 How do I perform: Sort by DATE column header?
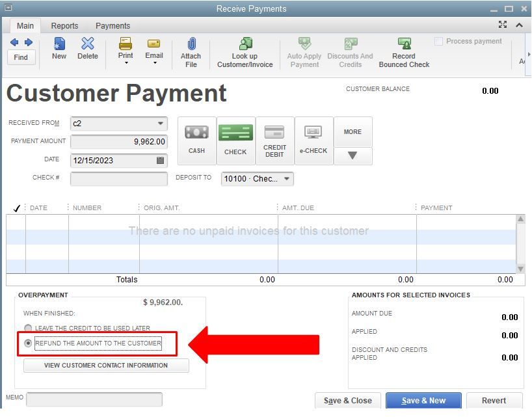(38, 208)
